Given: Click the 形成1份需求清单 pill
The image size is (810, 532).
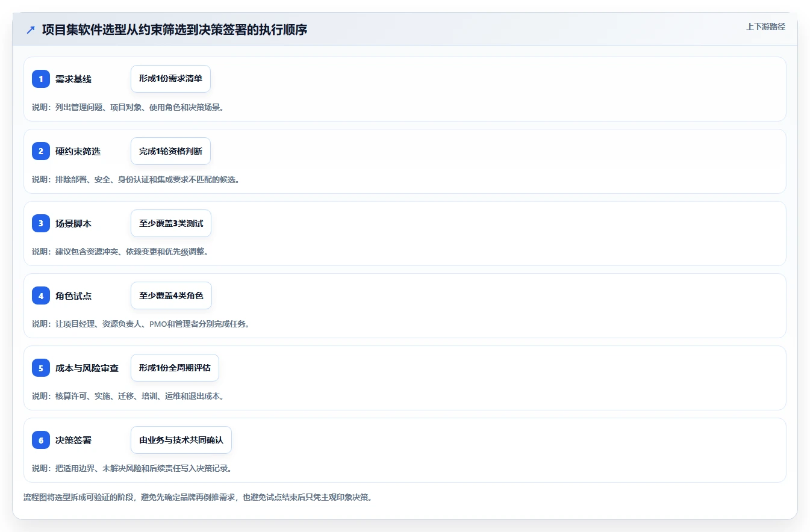Looking at the screenshot, I should click(170, 79).
